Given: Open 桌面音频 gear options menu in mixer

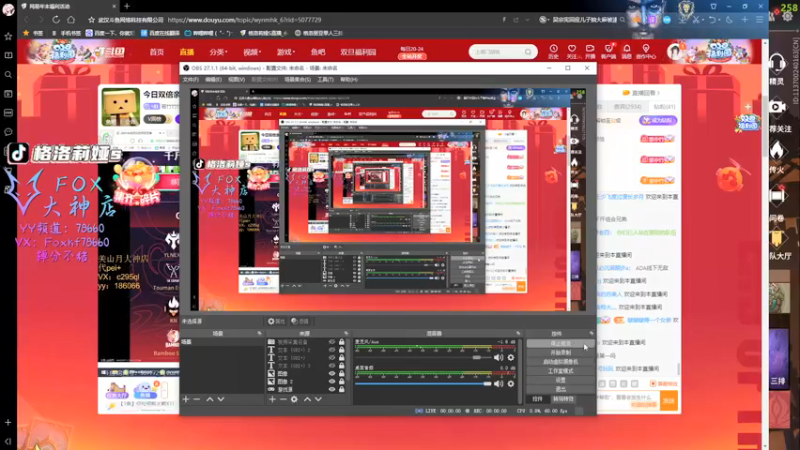Looking at the screenshot, I should (511, 384).
